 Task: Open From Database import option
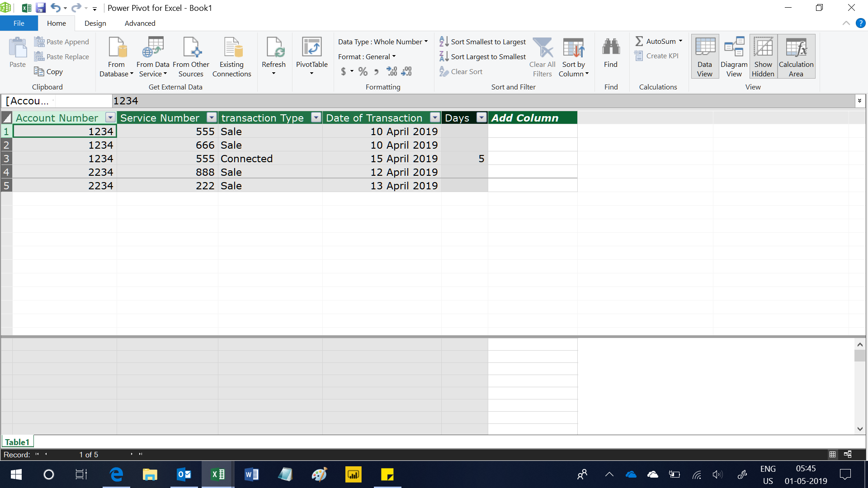(116, 57)
